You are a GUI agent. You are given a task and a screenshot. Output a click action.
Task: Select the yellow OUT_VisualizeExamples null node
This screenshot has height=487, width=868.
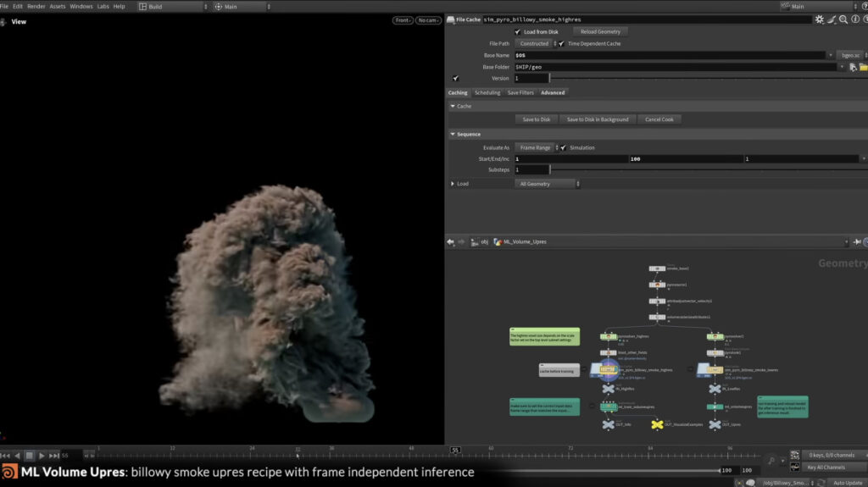click(x=656, y=423)
